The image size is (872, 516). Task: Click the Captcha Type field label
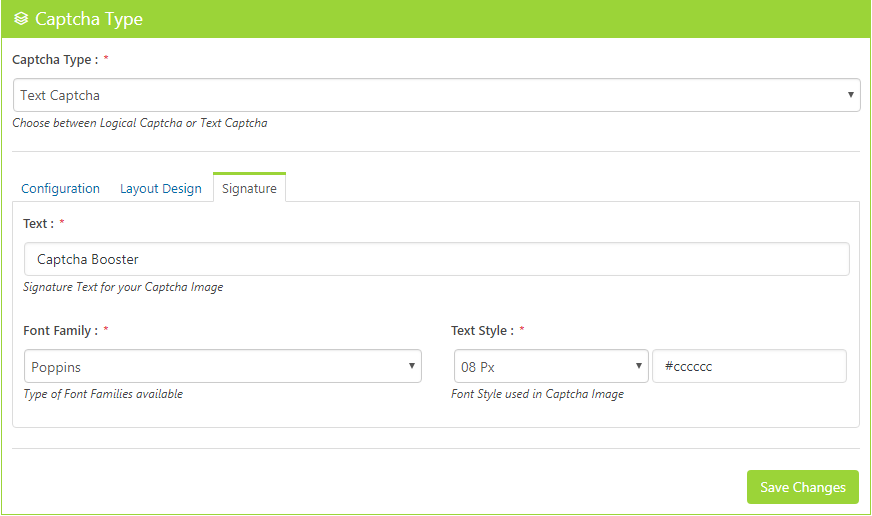tap(55, 60)
